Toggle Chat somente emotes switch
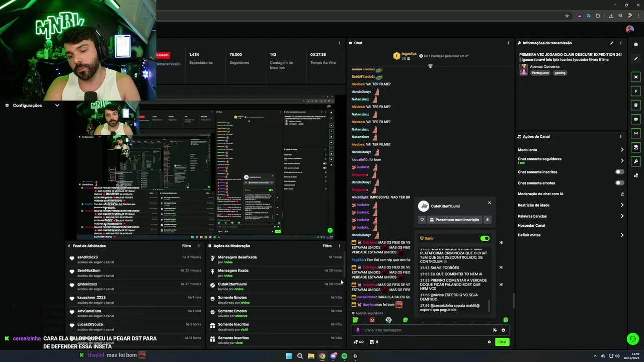This screenshot has width=644, height=362. (x=619, y=183)
